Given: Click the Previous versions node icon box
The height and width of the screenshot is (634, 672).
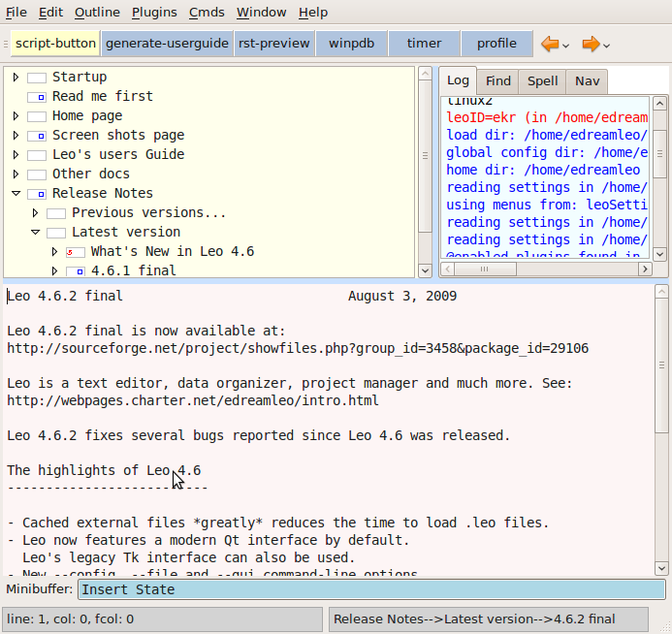Looking at the screenshot, I should (x=56, y=213).
